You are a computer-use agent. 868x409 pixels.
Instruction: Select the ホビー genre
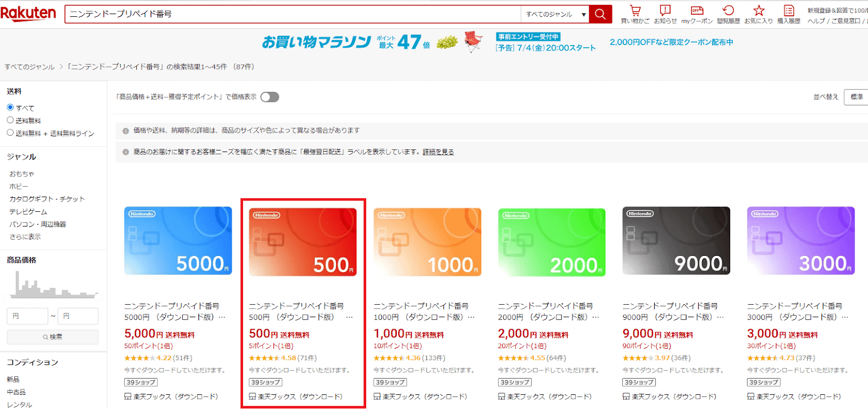point(18,186)
